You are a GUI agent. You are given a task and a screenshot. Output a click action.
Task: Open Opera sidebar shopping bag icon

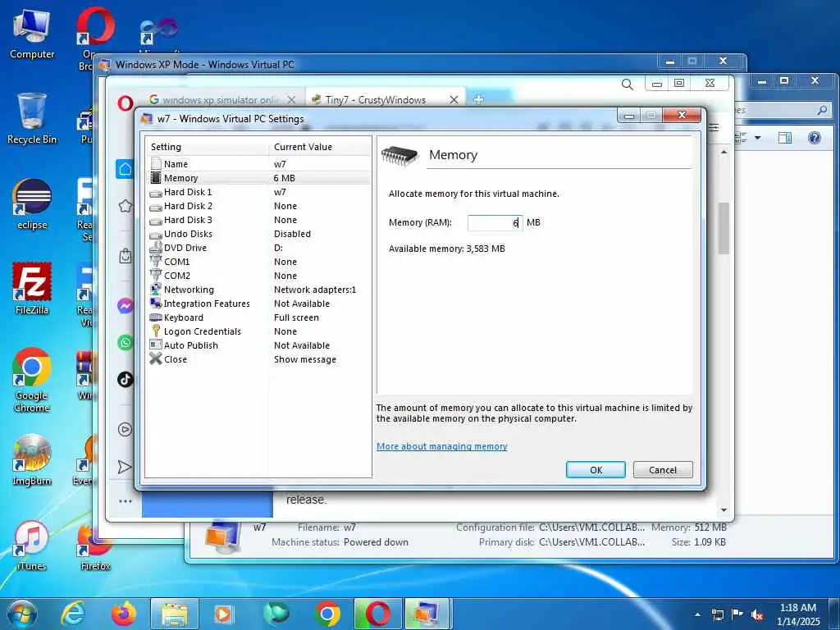[x=125, y=256]
